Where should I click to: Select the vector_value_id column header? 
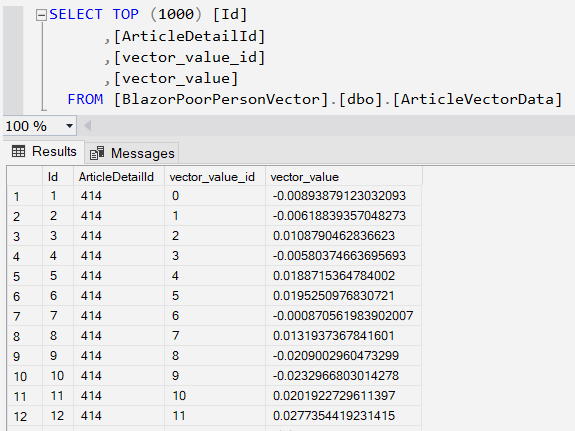point(215,177)
